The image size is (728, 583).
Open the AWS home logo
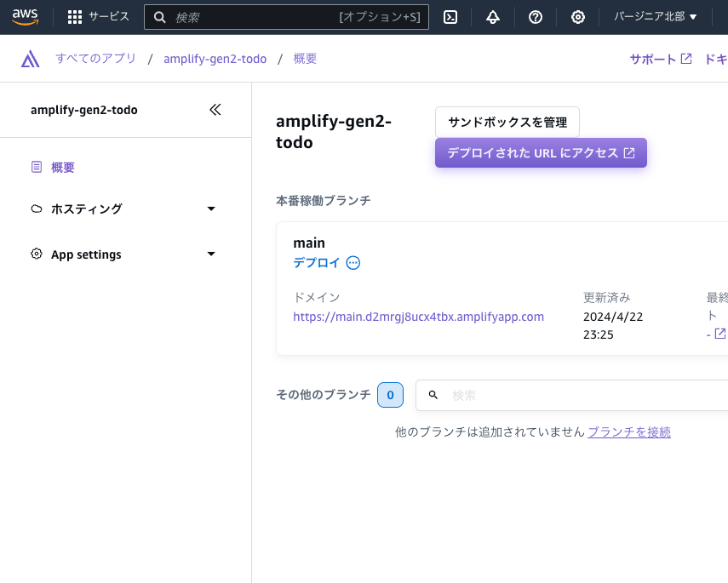25,17
